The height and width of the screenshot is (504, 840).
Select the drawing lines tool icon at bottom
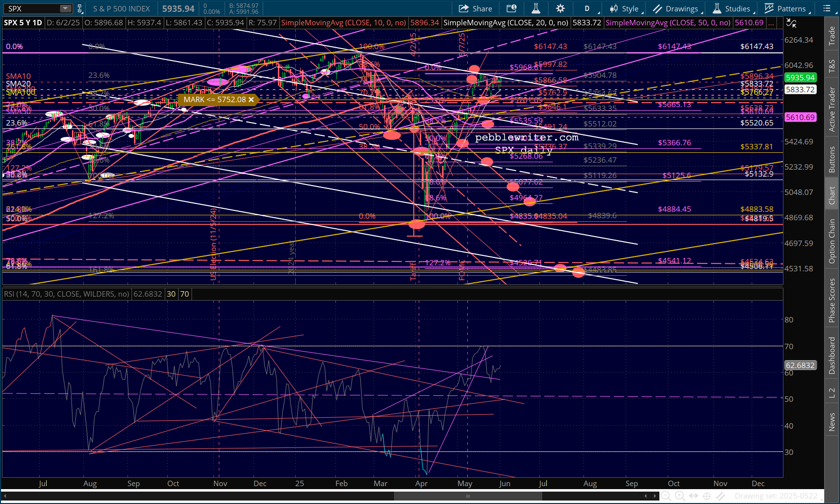click(x=720, y=496)
